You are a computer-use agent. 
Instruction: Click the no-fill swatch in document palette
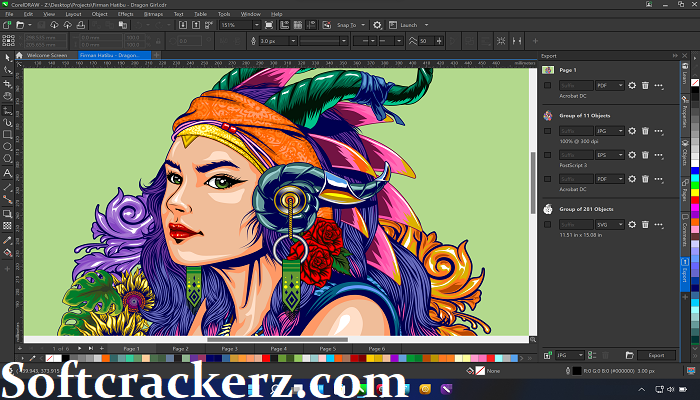(x=50, y=358)
